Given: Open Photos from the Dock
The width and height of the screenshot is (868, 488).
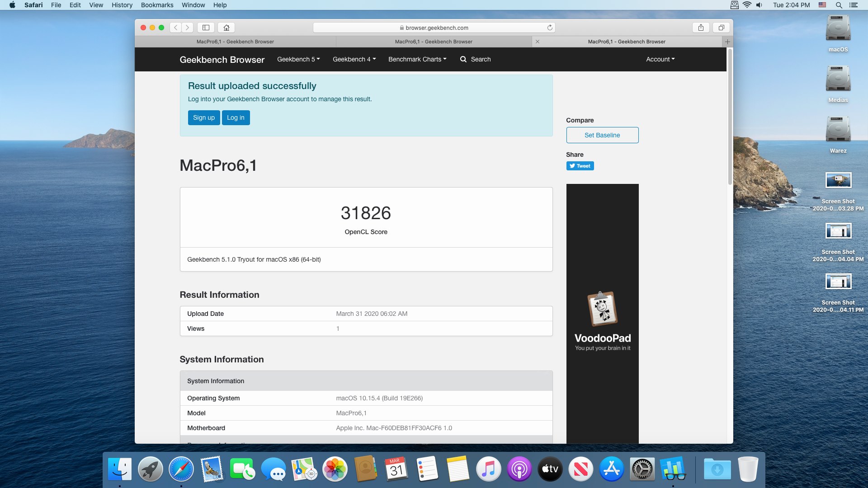Looking at the screenshot, I should point(335,469).
